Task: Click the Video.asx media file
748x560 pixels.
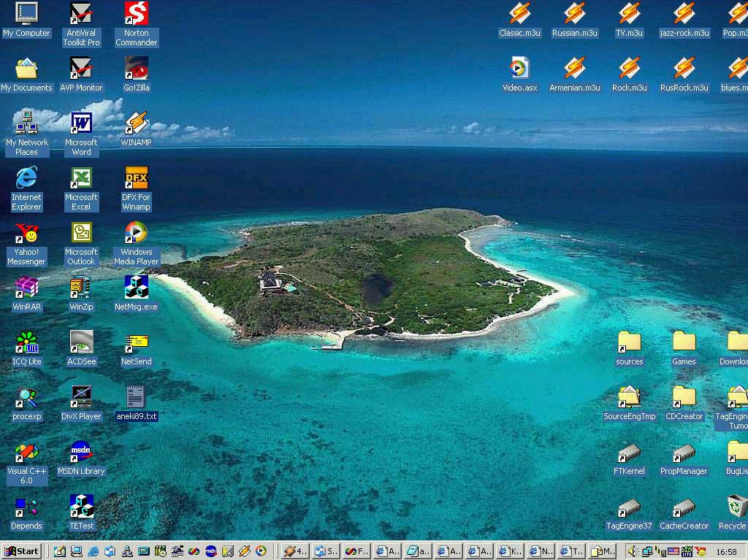Action: pyautogui.click(x=519, y=69)
